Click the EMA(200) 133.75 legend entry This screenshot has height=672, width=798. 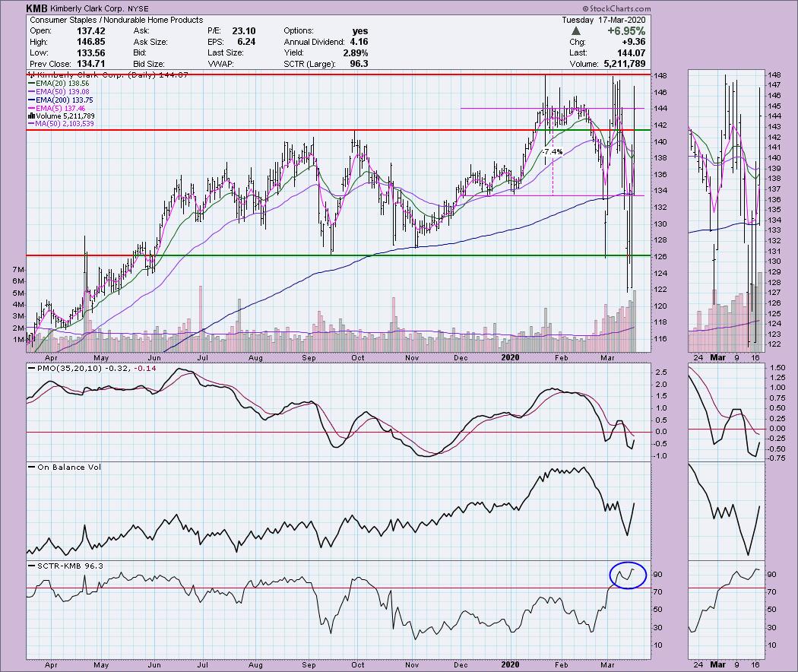61,100
